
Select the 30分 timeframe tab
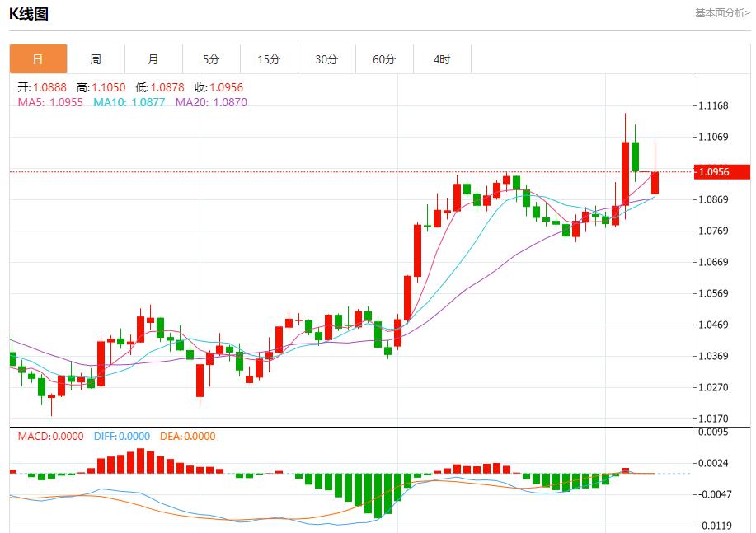[326, 59]
